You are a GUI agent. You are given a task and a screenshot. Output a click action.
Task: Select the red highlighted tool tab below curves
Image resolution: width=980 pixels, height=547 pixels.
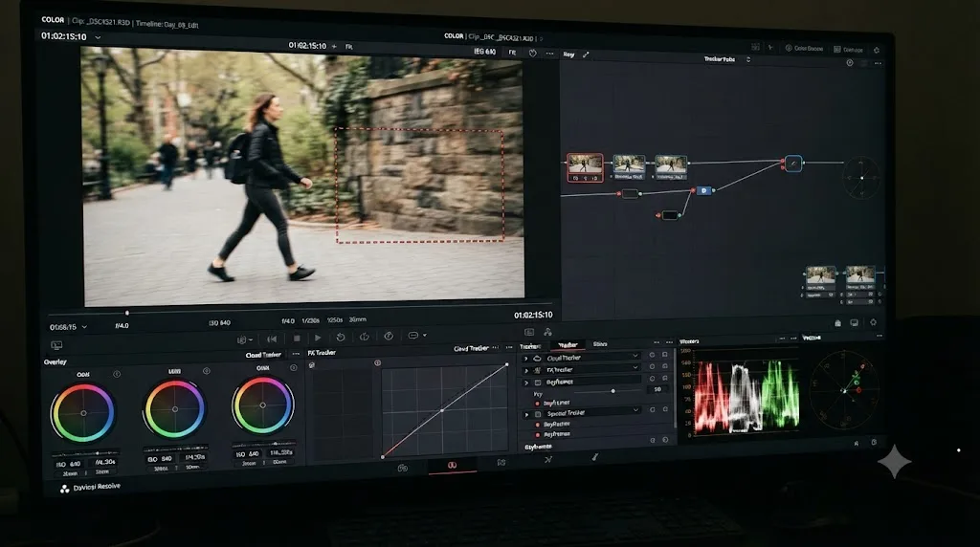click(452, 465)
